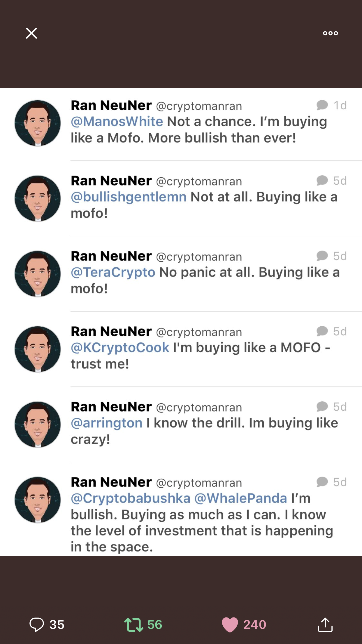Tap conversation bubble on the @arrington reply

coord(322,406)
